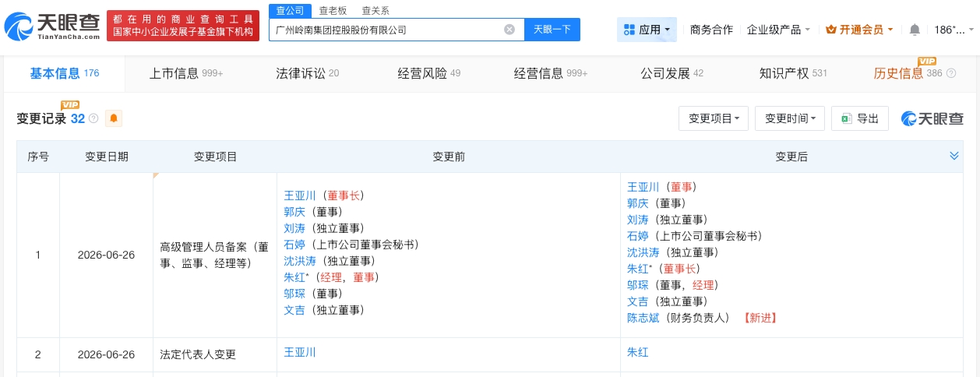Screen dimensions: 980x377
Task: Select the 查公司 search tab
Action: [290, 10]
